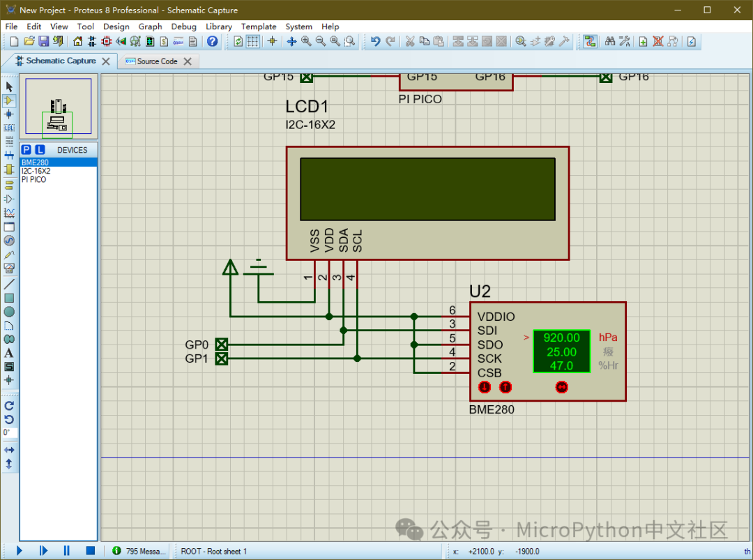The width and height of the screenshot is (753, 560).
Task: Open Graph mode tool in the sidebar
Action: [x=8, y=212]
